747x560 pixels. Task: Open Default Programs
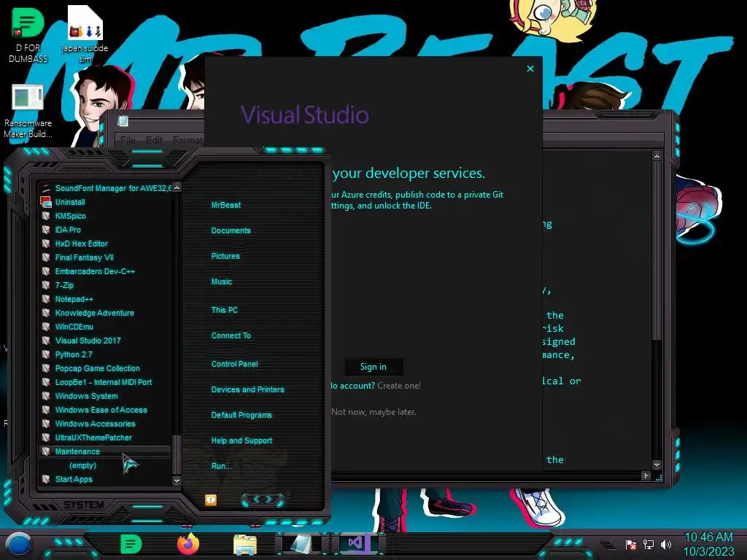pyautogui.click(x=241, y=415)
